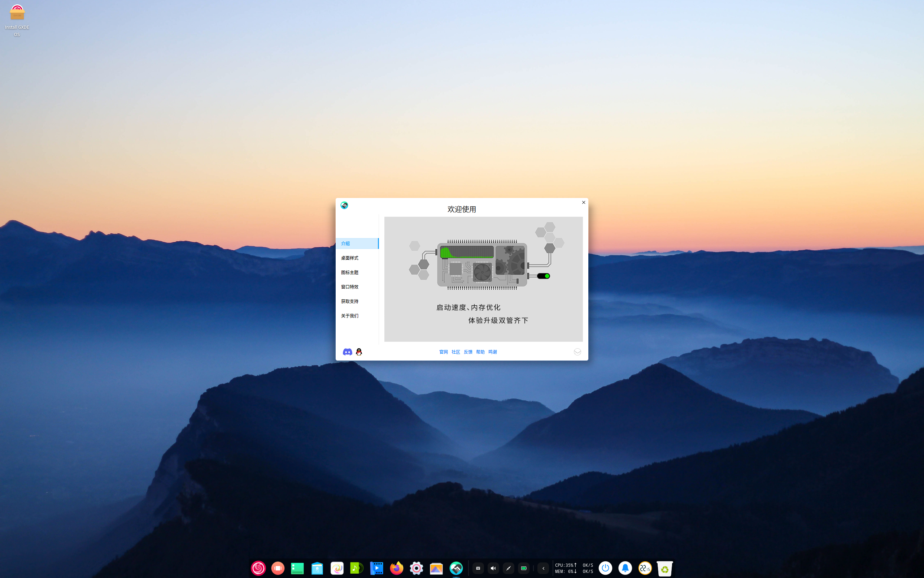Image resolution: width=924 pixels, height=578 pixels.
Task: Open the QQ penguin group icon
Action: click(359, 352)
